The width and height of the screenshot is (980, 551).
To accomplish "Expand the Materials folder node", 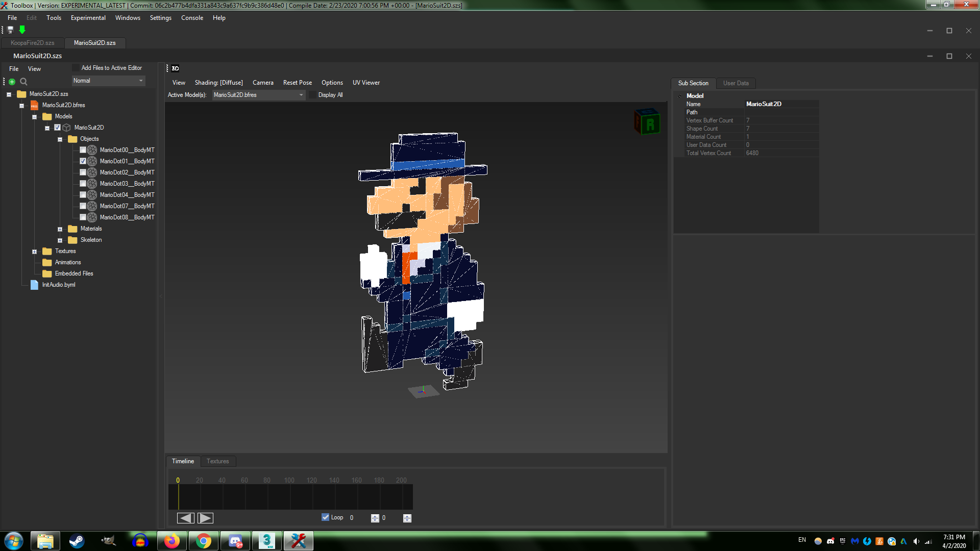I will tap(60, 229).
